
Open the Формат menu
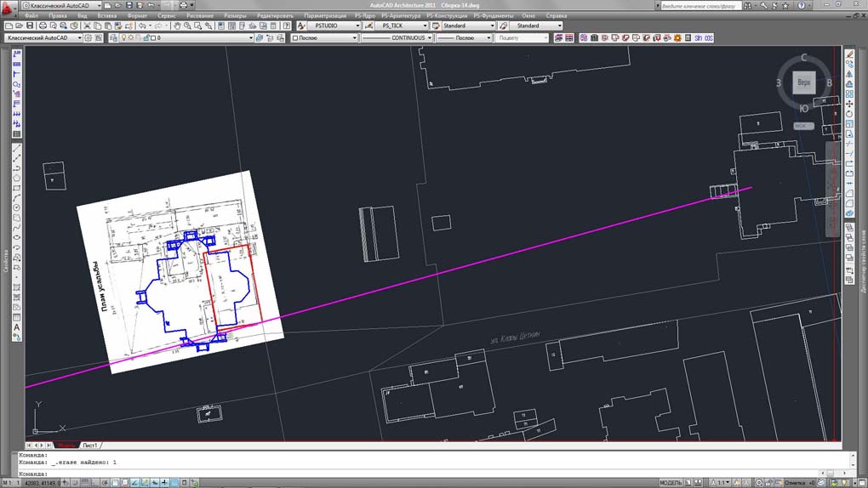[x=136, y=15]
